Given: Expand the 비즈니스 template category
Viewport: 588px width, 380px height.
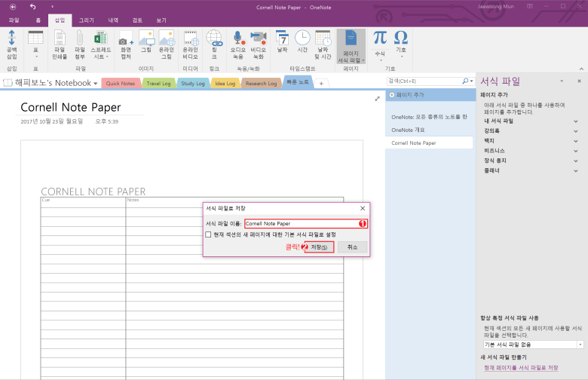Looking at the screenshot, I should tap(576, 151).
